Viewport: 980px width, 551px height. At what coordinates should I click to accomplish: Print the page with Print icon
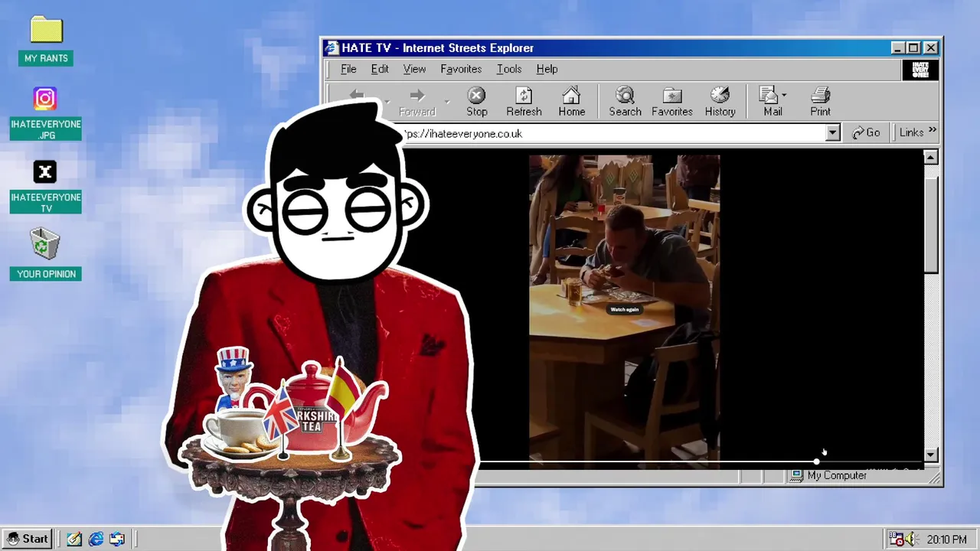[x=820, y=96]
